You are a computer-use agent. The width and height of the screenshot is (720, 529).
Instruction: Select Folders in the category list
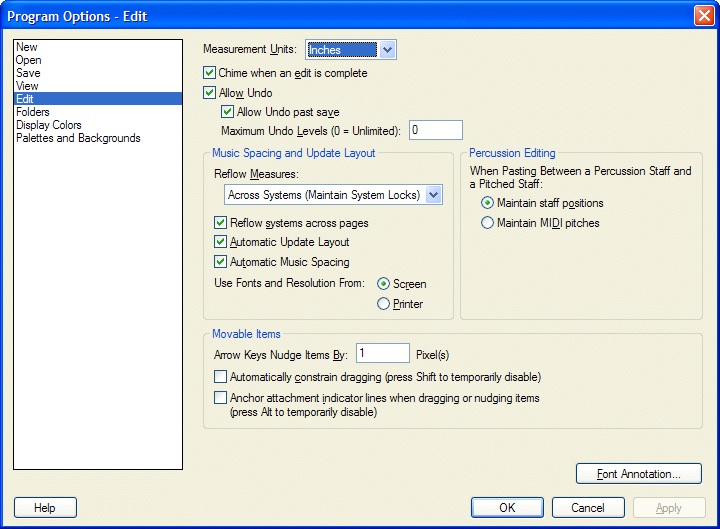click(33, 112)
